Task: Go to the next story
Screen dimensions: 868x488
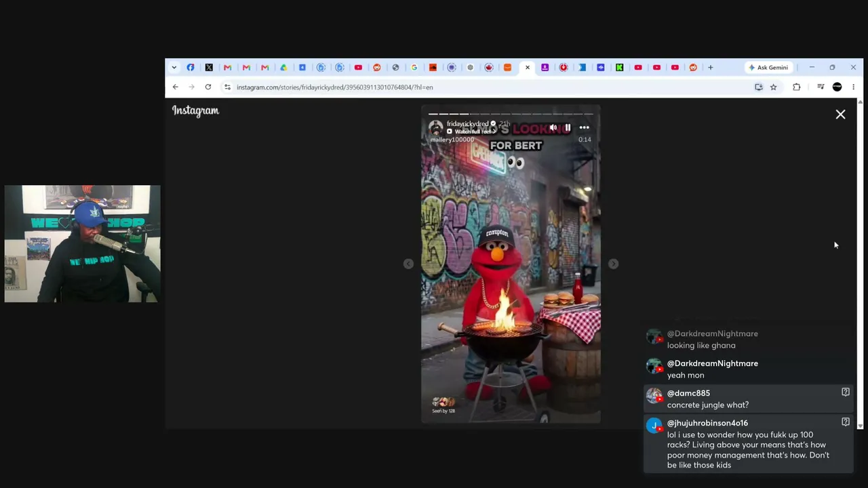Action: 613,264
